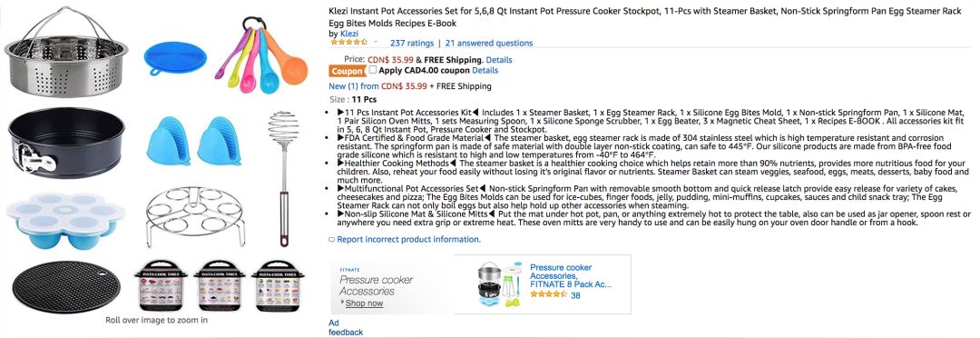Click the colorful measuring spoons image

tap(260, 55)
